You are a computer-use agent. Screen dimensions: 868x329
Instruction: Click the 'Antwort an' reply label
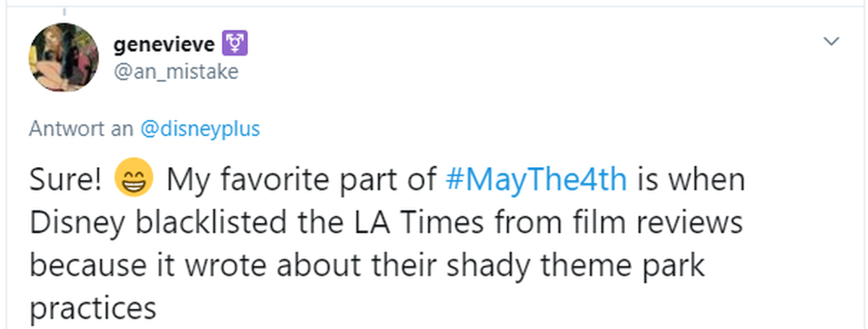click(81, 129)
